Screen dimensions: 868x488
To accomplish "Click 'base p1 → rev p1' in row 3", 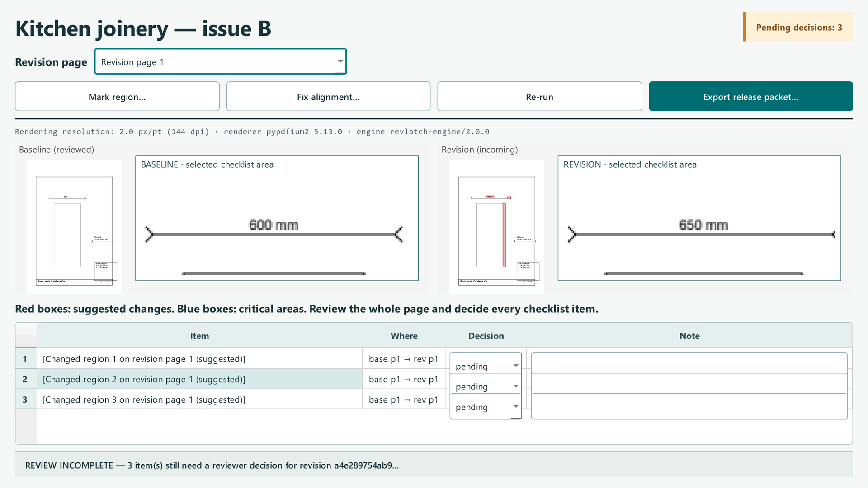I will click(x=404, y=399).
